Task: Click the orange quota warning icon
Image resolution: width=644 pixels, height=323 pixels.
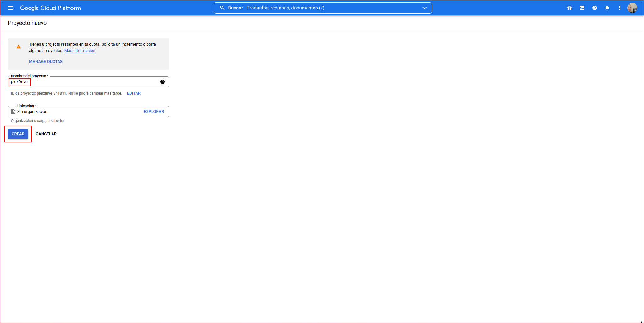Action: [19, 47]
